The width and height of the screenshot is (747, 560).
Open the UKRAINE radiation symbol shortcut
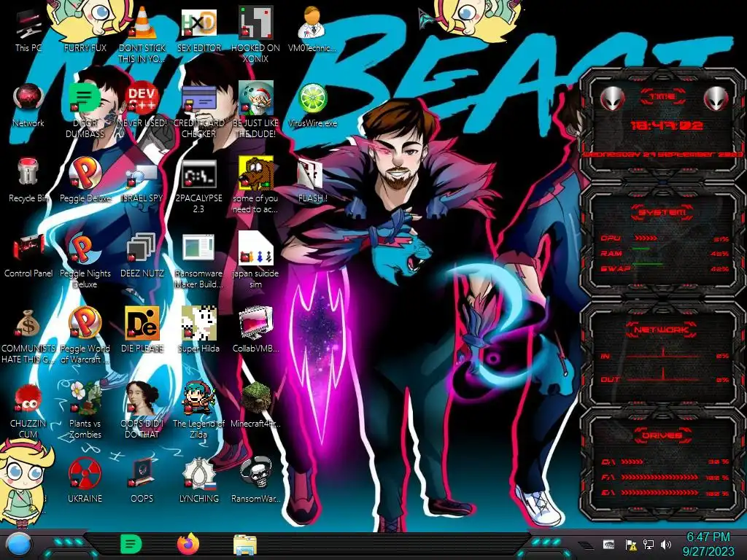85,473
